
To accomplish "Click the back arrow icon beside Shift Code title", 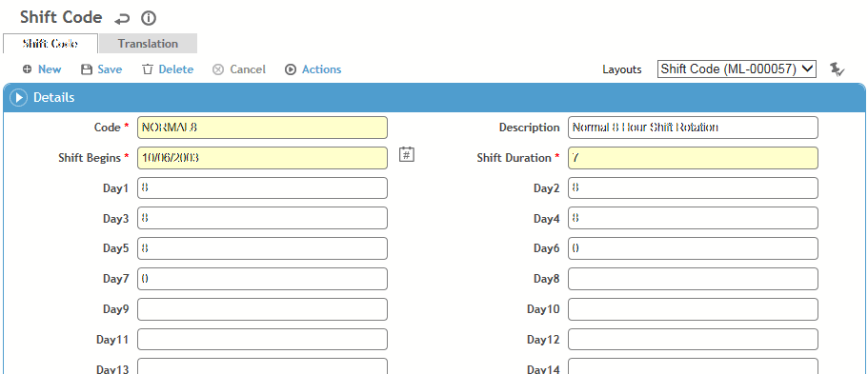I will (122, 19).
